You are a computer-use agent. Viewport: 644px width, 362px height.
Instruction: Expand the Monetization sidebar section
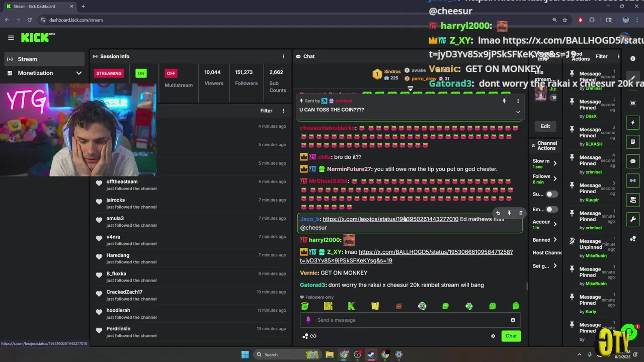point(78,73)
